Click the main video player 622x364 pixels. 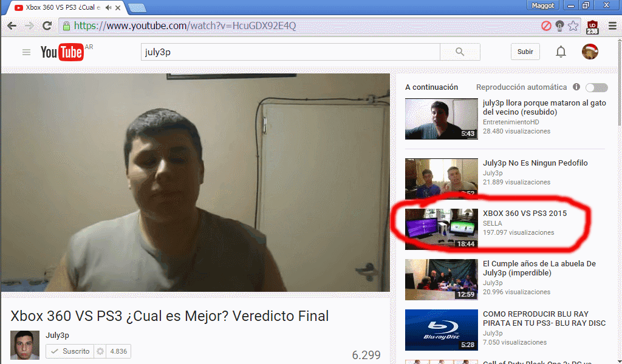click(196, 183)
